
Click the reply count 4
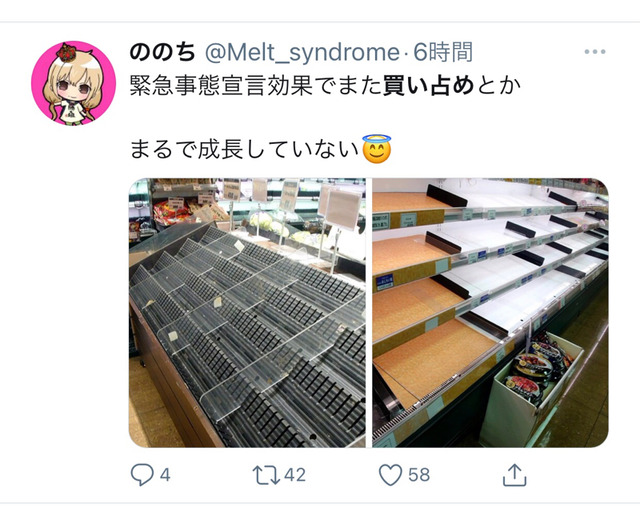pyautogui.click(x=165, y=475)
